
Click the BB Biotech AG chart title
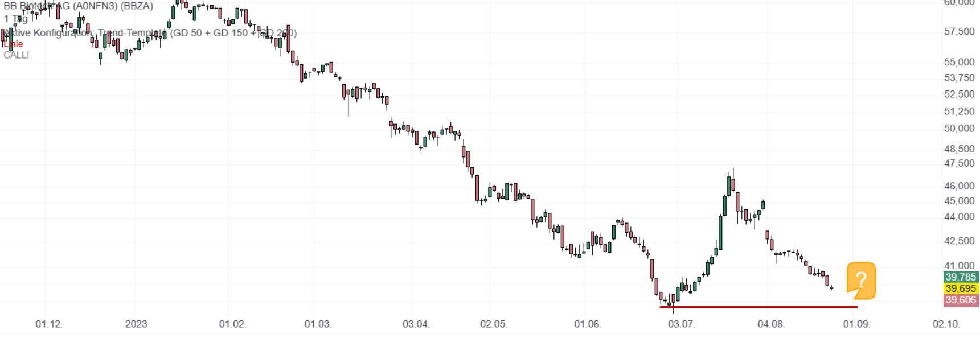coord(79,6)
